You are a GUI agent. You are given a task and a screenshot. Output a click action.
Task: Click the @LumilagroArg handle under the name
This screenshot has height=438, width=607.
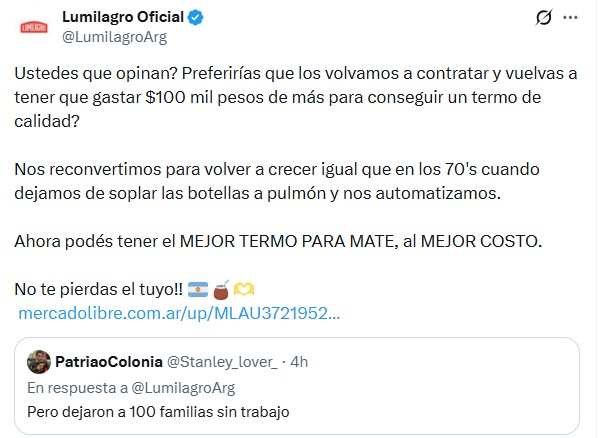point(114,37)
